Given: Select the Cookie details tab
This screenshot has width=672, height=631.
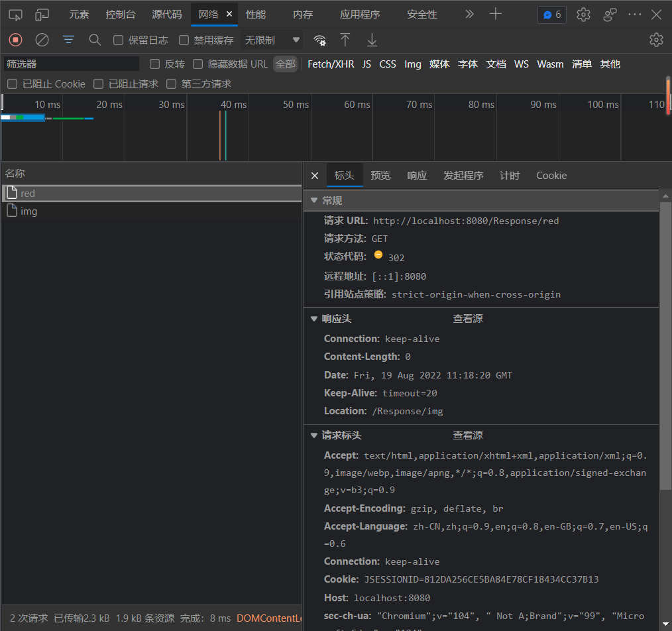Looking at the screenshot, I should [x=551, y=176].
